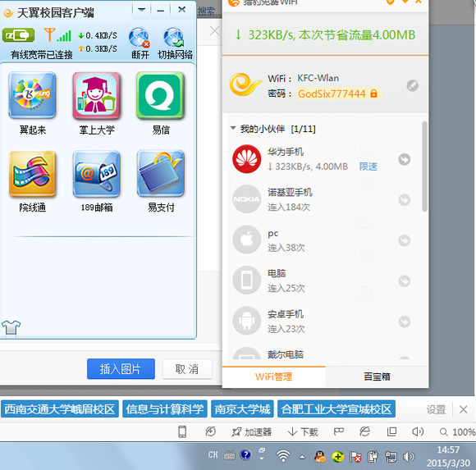Expand hidden system tray icons arrow
Screen dimensions: 476x470
pos(302,456)
